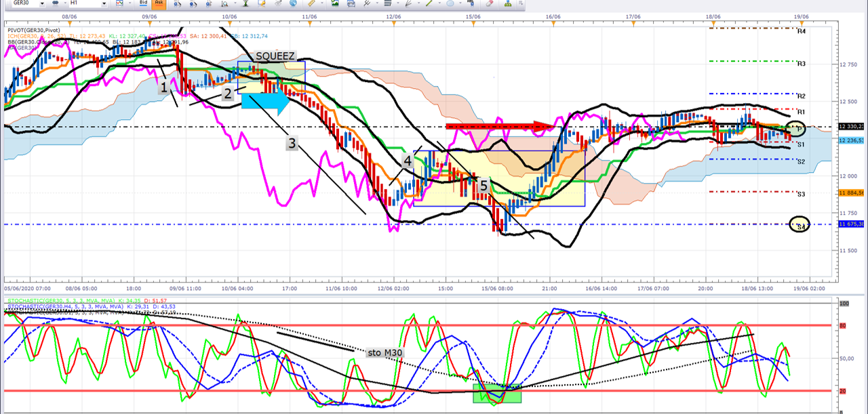The height and width of the screenshot is (414, 868).
Task: Click the 15/06 date label on top axis
Action: 473,16
